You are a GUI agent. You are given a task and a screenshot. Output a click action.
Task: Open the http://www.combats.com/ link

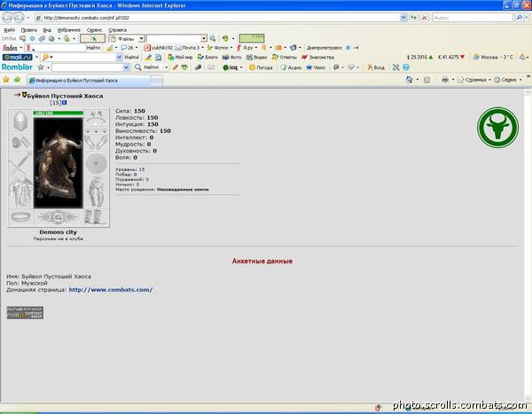111,290
